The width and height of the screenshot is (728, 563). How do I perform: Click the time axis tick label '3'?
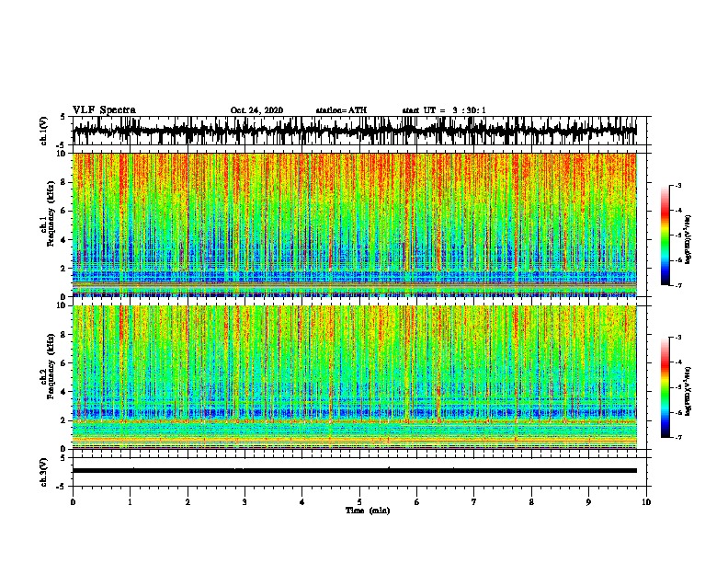tap(245, 502)
